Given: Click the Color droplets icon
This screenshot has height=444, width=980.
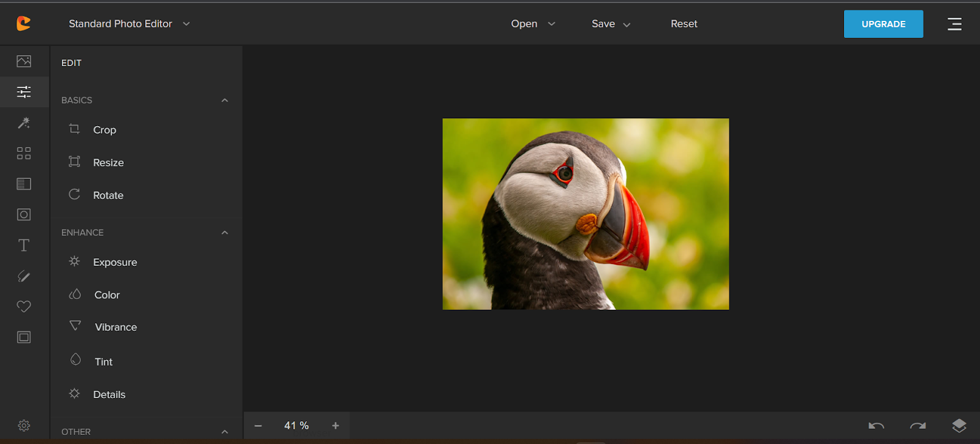Looking at the screenshot, I should [x=75, y=294].
